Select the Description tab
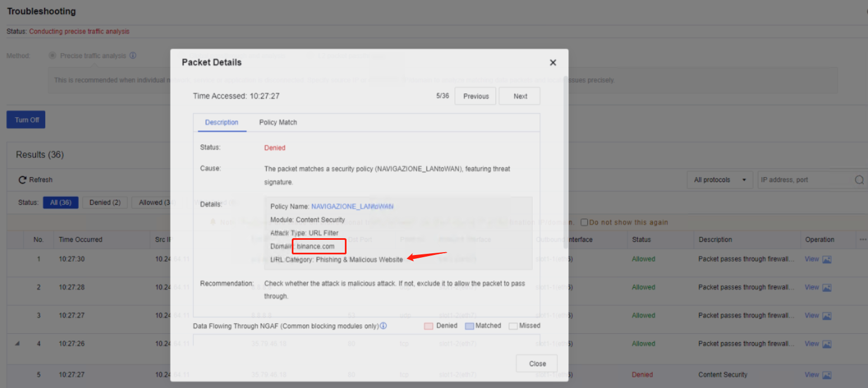This screenshot has width=868, height=388. pos(221,122)
